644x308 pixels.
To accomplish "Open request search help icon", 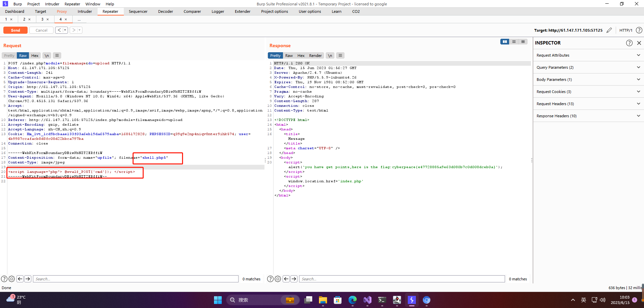I will (4, 279).
